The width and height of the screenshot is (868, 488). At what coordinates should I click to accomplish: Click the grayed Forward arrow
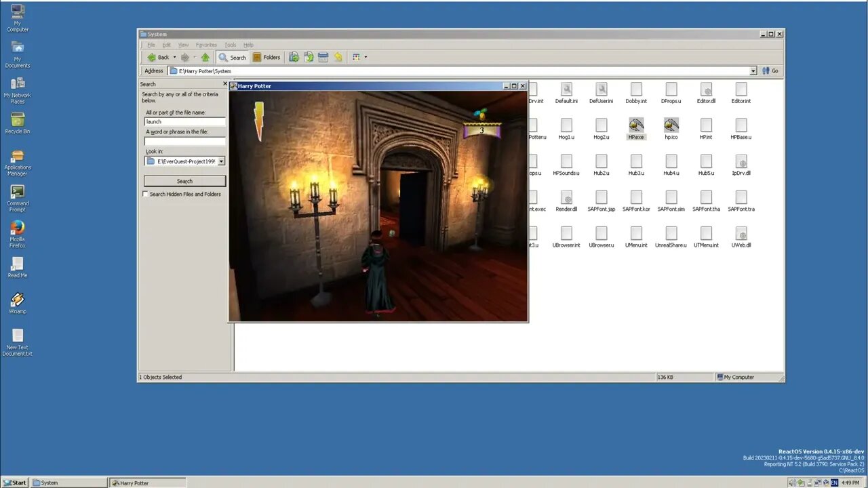pyautogui.click(x=184, y=58)
